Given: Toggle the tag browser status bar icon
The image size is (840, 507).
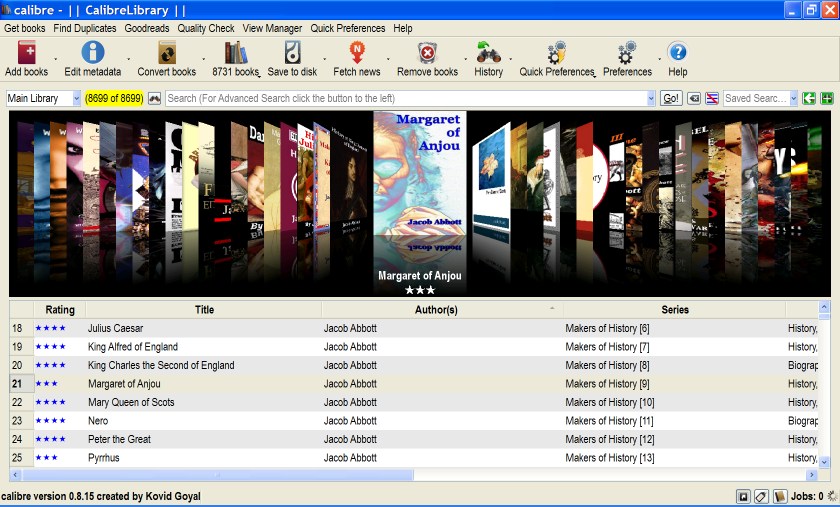Looking at the screenshot, I should click(761, 497).
